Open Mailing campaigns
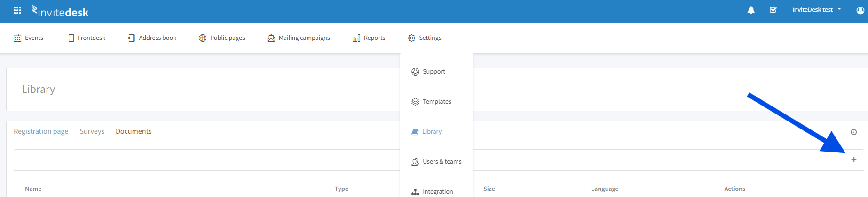 pyautogui.click(x=299, y=38)
